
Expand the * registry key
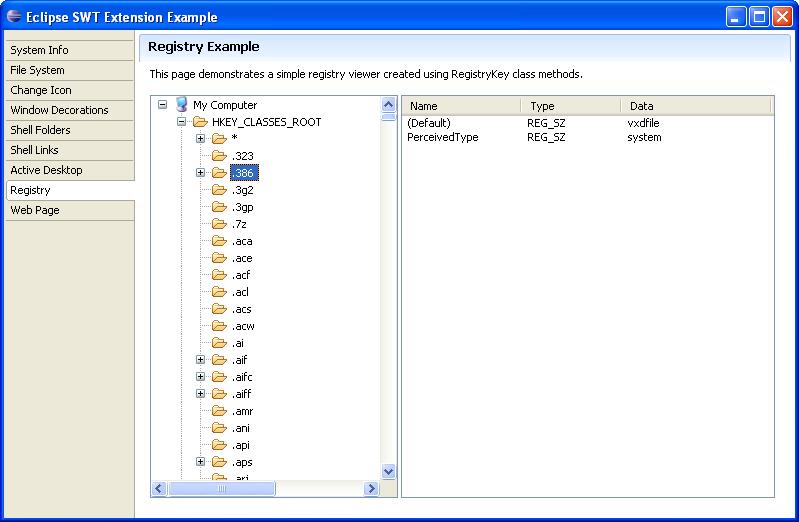tap(200, 138)
